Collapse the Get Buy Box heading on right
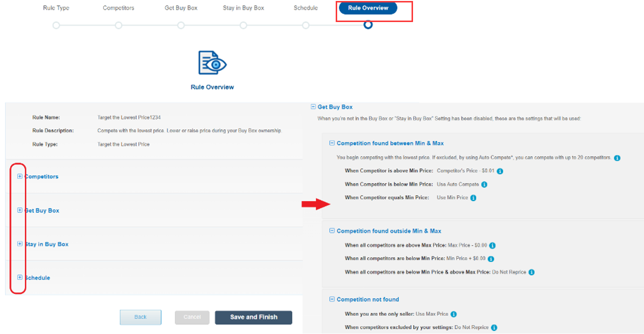This screenshot has width=644, height=334. tap(314, 107)
